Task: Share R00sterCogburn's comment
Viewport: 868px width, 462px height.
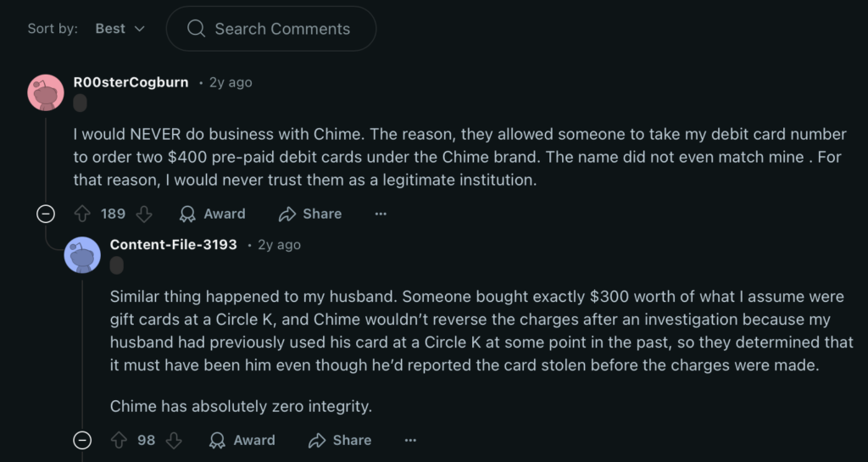Action: pyautogui.click(x=310, y=214)
